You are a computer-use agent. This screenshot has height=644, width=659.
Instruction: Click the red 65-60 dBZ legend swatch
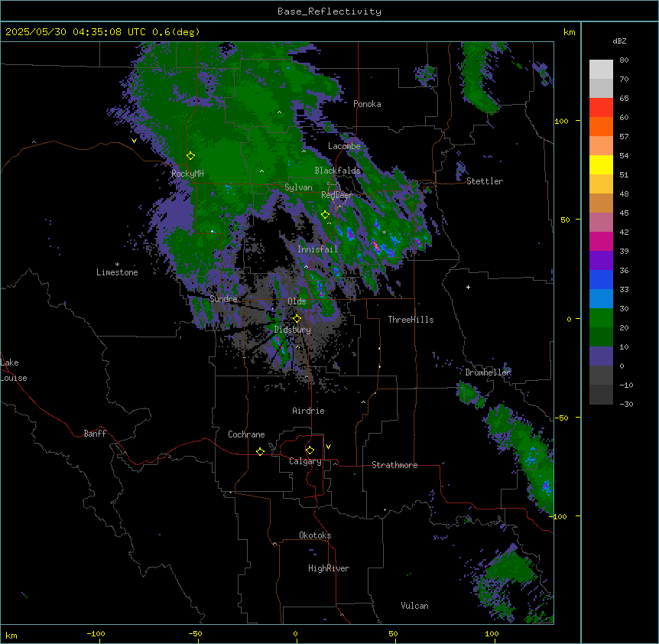click(x=601, y=108)
